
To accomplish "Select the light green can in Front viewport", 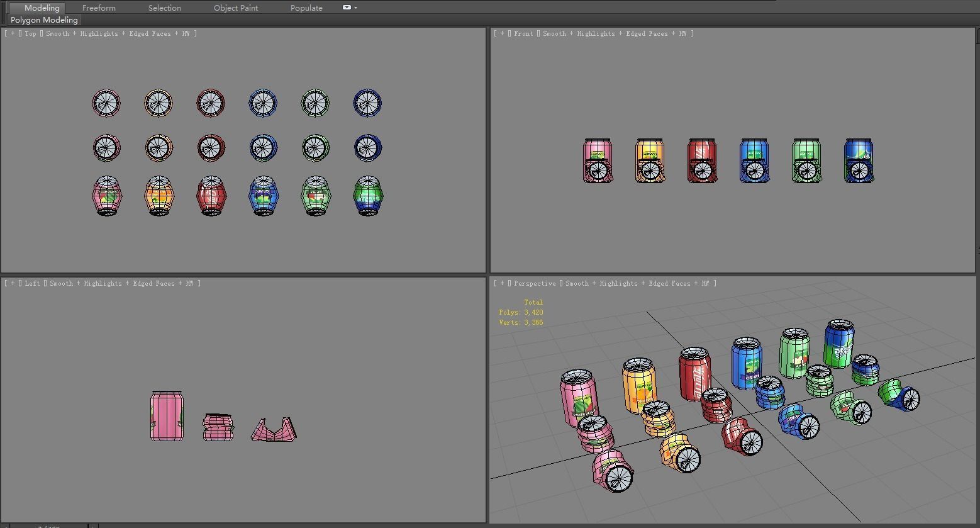I will pos(806,161).
